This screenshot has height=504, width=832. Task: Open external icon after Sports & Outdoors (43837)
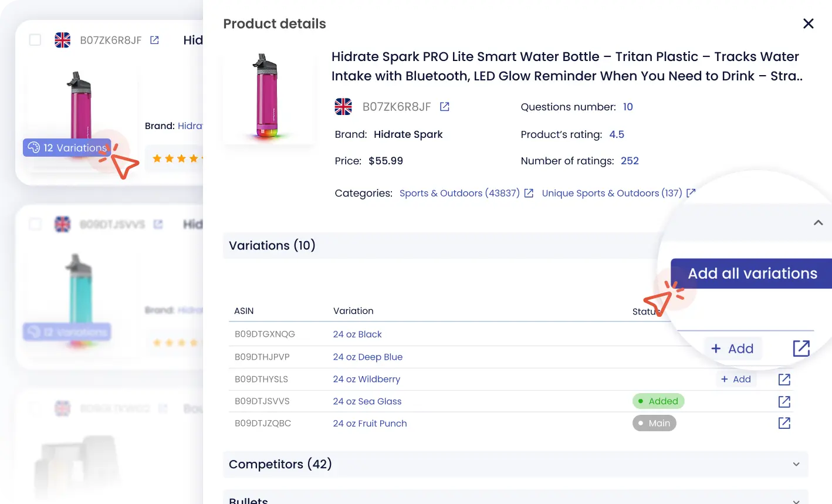pyautogui.click(x=529, y=193)
